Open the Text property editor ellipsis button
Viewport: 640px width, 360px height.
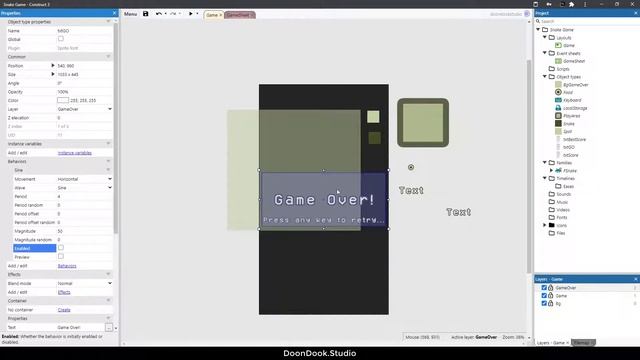[109, 327]
